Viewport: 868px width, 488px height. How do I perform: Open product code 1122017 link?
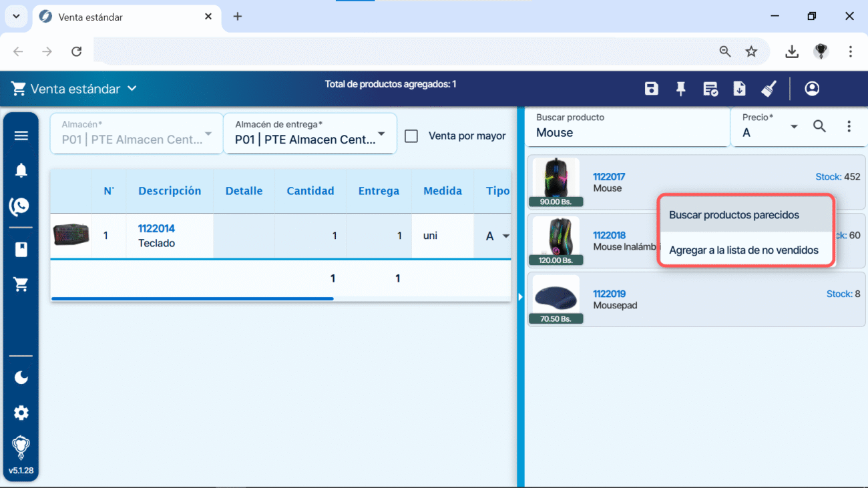[609, 177]
